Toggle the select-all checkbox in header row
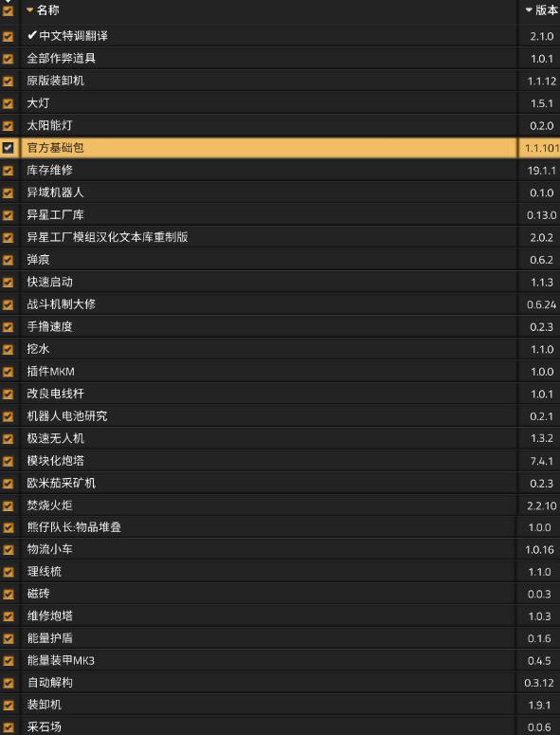Viewport: 560px width, 735px height. [x=8, y=9]
